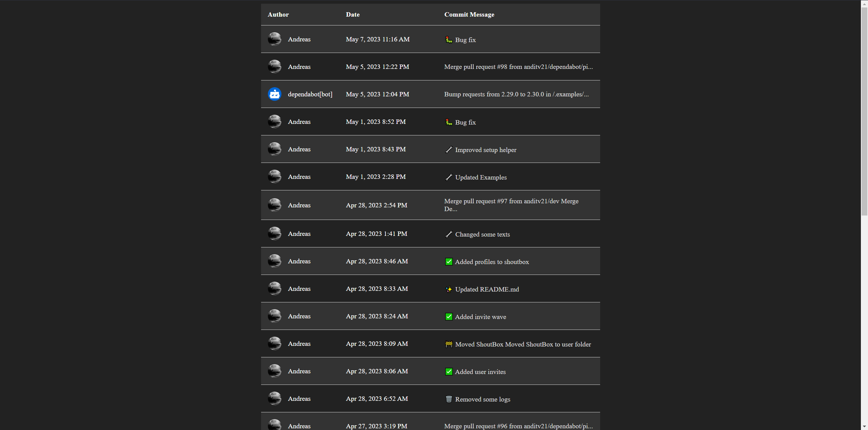The width and height of the screenshot is (868, 430).
Task: Click the construction icon next to Moved ShoutBox
Action: point(449,344)
